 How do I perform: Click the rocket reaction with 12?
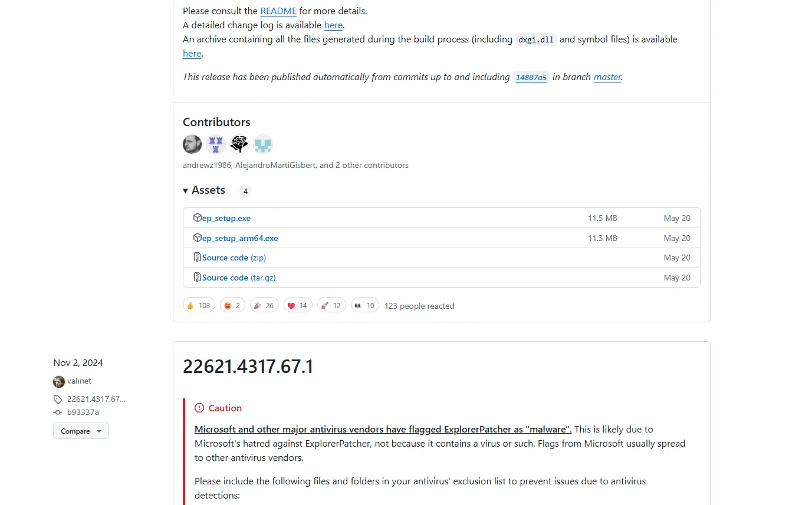(x=331, y=305)
